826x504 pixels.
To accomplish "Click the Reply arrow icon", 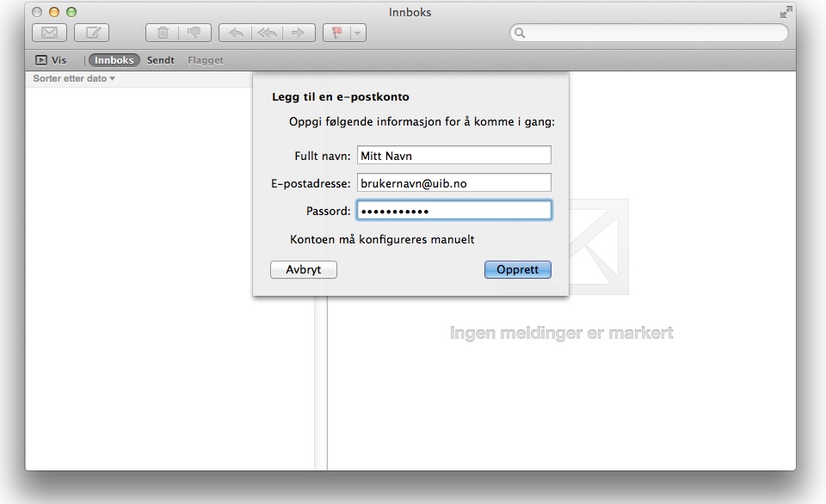I will coord(236,33).
